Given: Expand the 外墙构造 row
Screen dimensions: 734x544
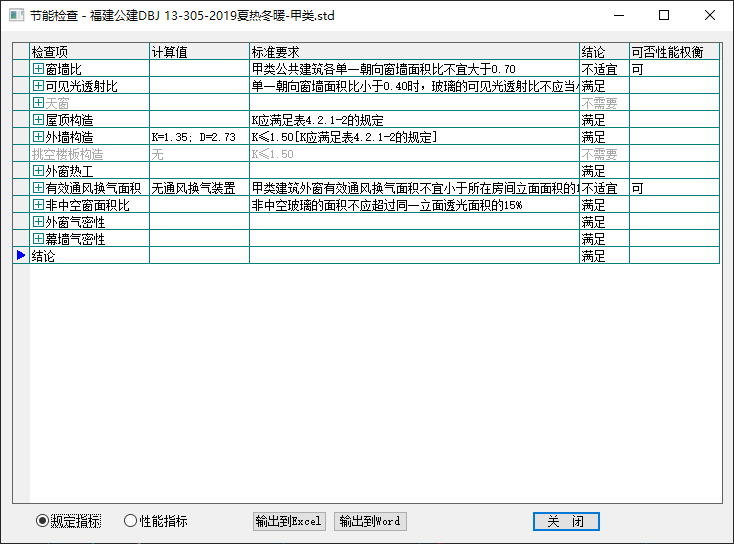Looking at the screenshot, I should 38,137.
